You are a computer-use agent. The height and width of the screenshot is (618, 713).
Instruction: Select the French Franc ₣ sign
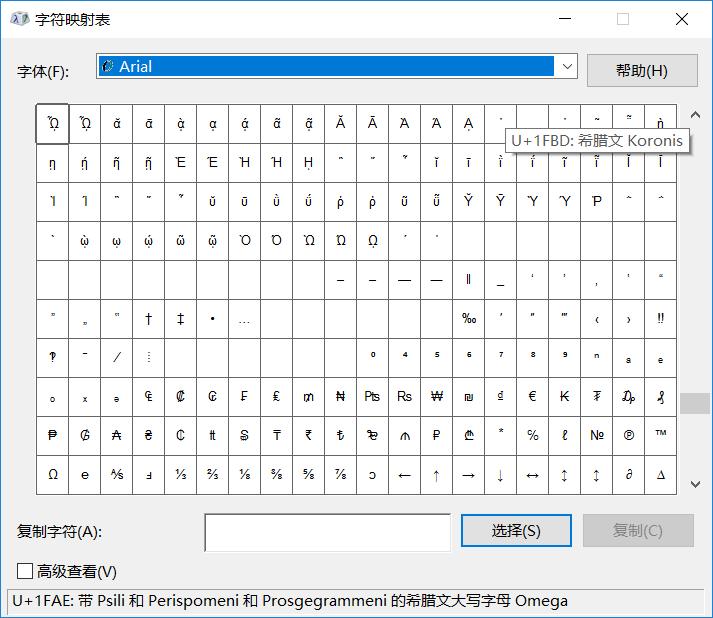tap(245, 397)
